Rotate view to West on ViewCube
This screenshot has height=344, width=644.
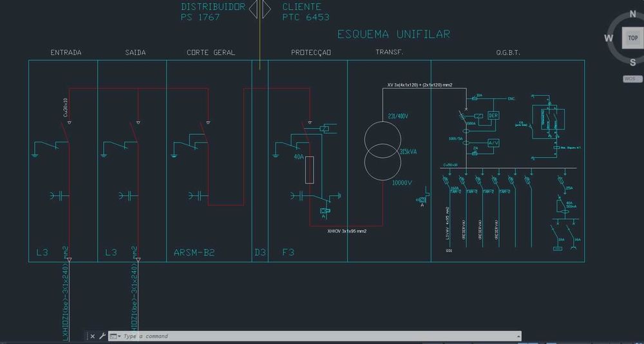(x=609, y=38)
